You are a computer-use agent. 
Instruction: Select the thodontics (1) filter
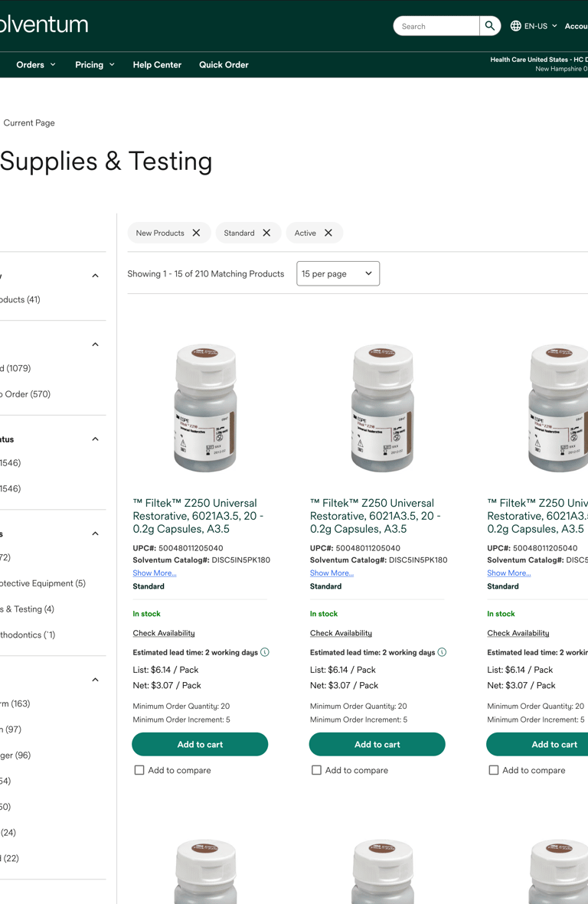click(x=28, y=635)
